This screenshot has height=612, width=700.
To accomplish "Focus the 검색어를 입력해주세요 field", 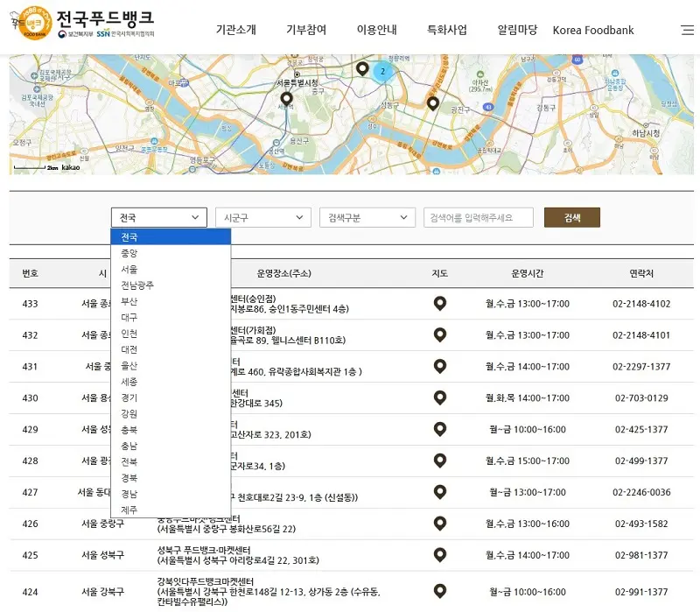I will click(x=479, y=217).
